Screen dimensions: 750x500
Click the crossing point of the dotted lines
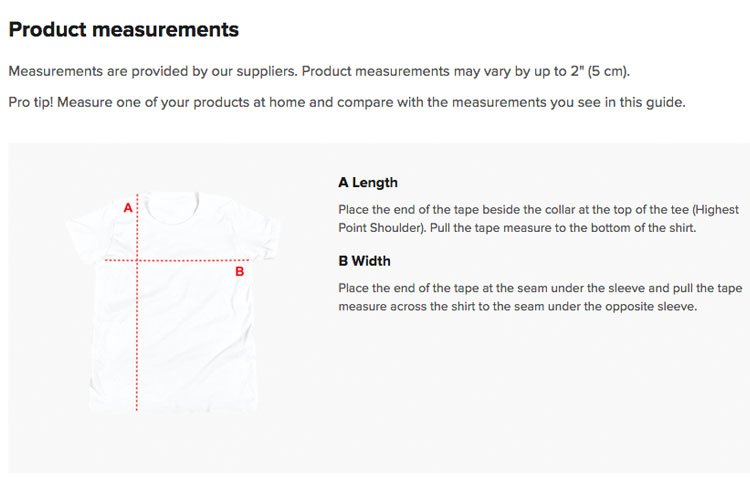(x=137, y=260)
